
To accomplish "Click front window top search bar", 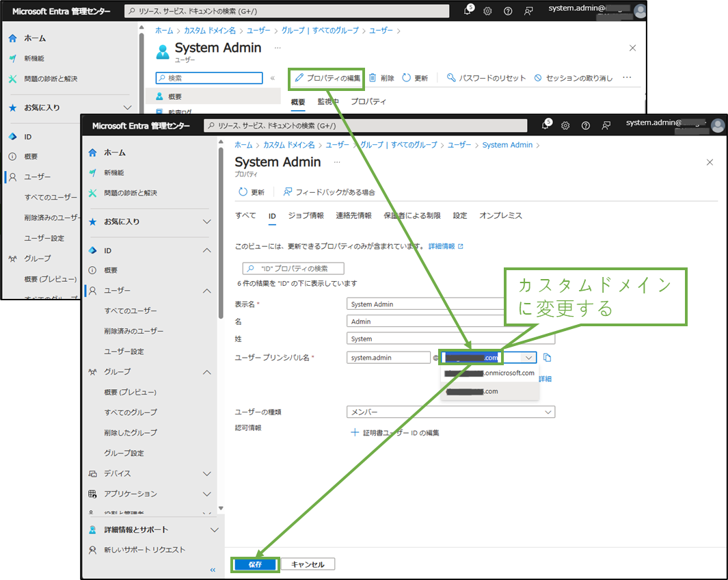I will coord(366,125).
